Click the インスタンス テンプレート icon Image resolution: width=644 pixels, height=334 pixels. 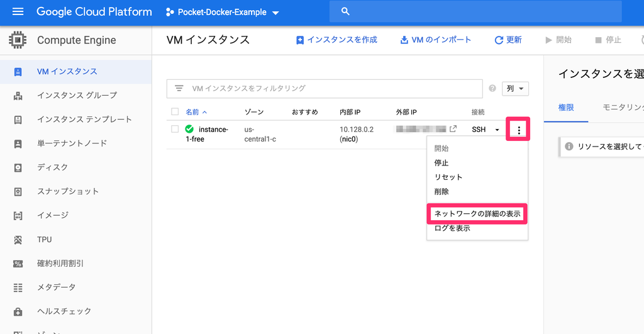pyautogui.click(x=18, y=120)
